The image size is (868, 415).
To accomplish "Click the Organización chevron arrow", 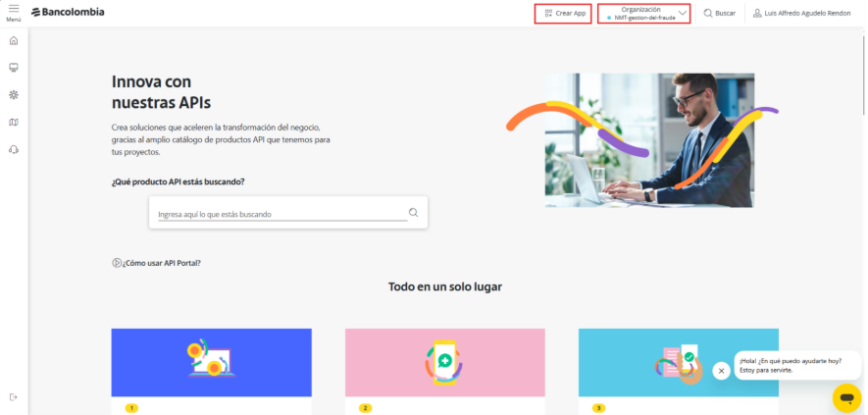I will (683, 13).
